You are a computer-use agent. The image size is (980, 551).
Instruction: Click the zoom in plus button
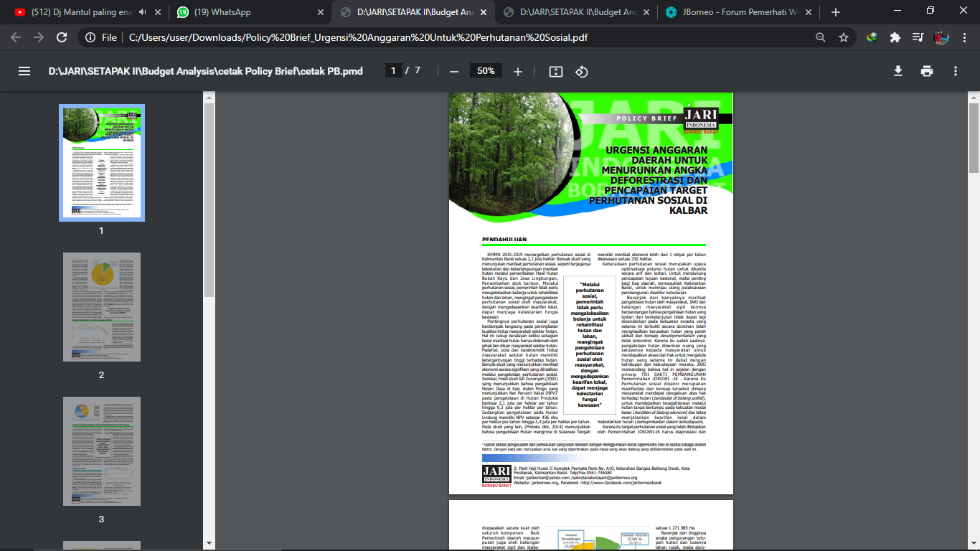pos(518,71)
